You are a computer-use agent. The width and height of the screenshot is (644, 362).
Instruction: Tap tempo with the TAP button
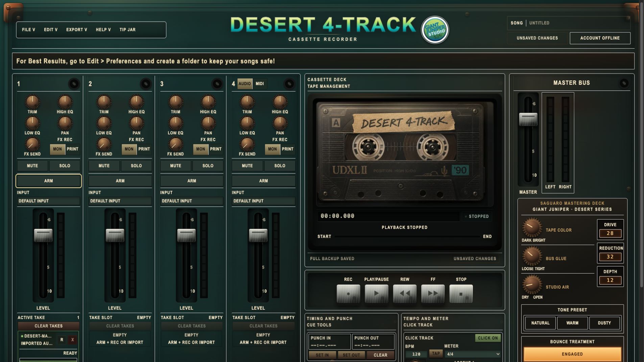[436, 354]
